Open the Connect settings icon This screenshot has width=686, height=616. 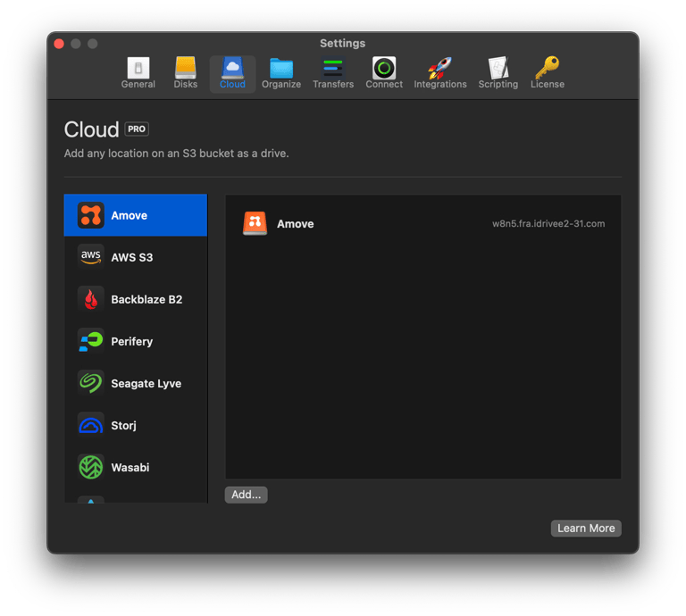point(384,69)
